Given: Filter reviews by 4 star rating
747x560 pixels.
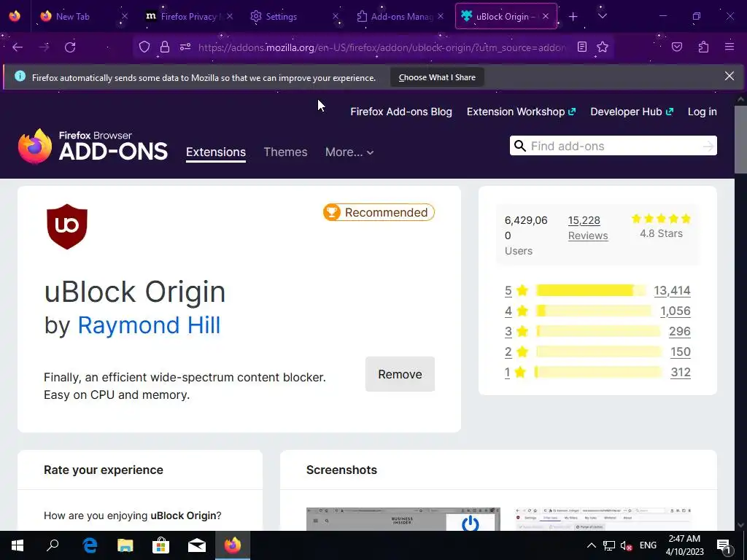Looking at the screenshot, I should pyautogui.click(x=516, y=311).
